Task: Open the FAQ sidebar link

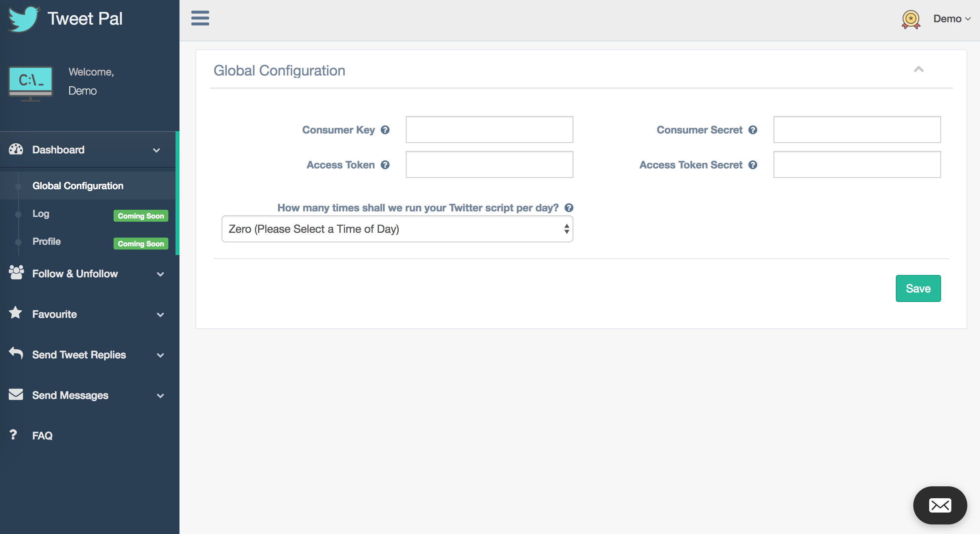Action: tap(42, 436)
